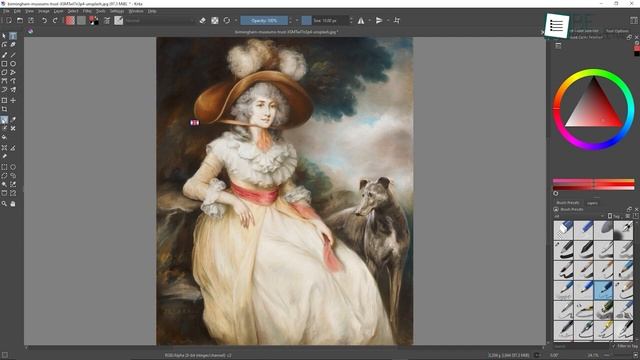Switch to the Tool Options tab
Screen dimensions: 640x360
click(x=617, y=31)
